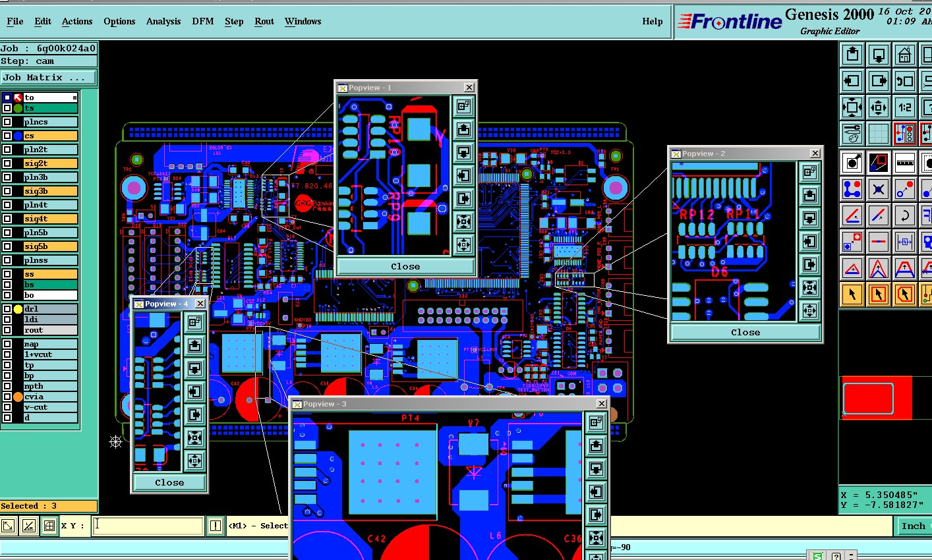This screenshot has height=560, width=932.
Task: Select the add feature pad icon
Action: [x=852, y=162]
